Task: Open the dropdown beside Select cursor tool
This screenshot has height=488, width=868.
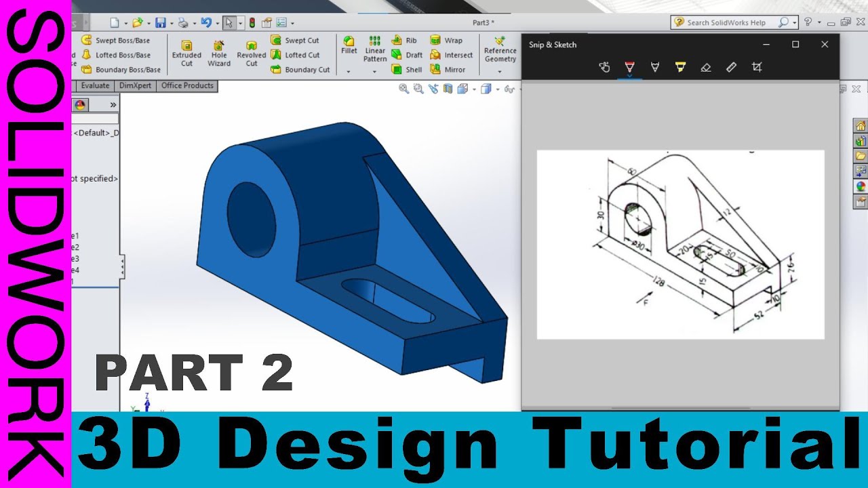Action: pos(240,23)
